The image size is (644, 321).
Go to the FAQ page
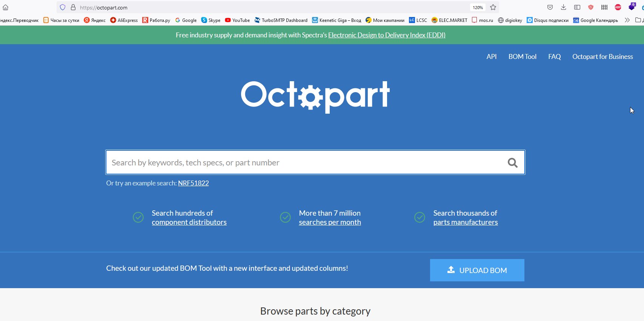[x=554, y=57]
